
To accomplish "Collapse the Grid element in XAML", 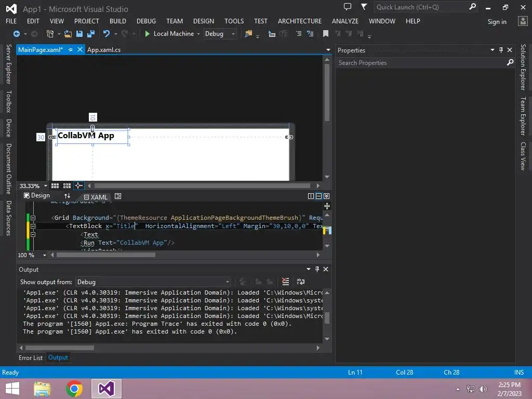I will [33, 218].
